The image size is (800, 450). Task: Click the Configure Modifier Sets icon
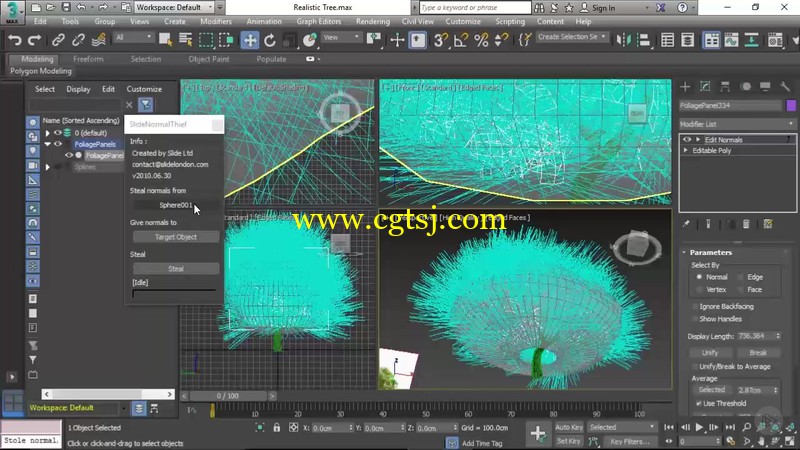(768, 224)
